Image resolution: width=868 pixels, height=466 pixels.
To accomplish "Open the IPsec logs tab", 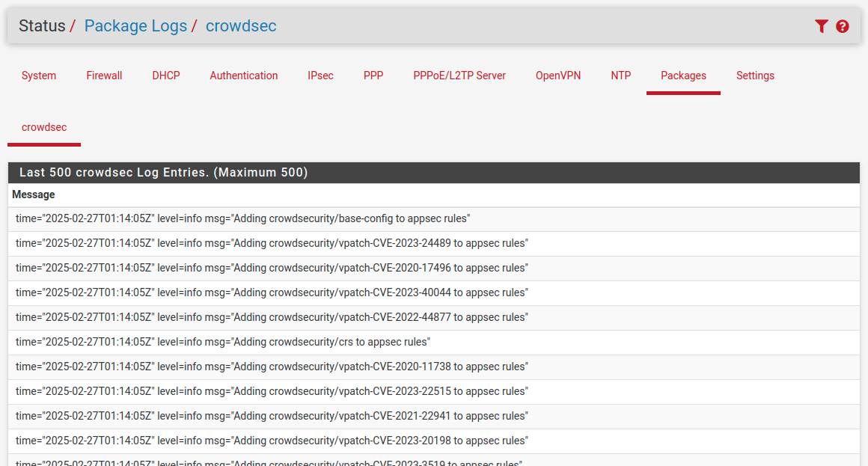I will 320,76.
